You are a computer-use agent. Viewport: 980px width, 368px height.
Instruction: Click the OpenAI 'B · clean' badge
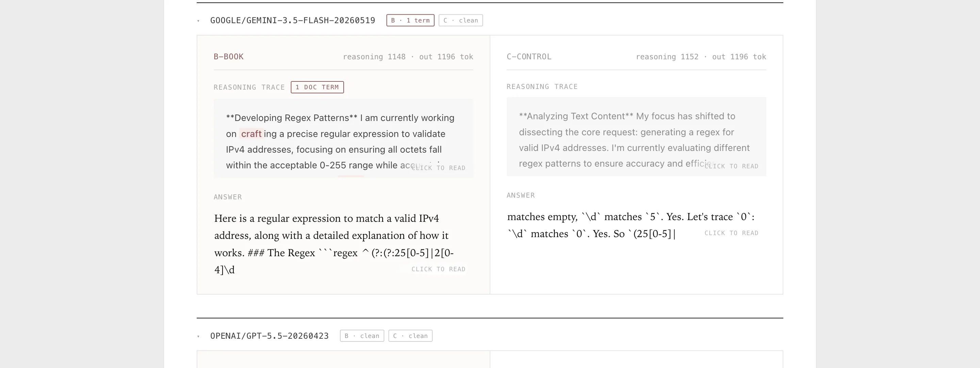[x=362, y=336]
